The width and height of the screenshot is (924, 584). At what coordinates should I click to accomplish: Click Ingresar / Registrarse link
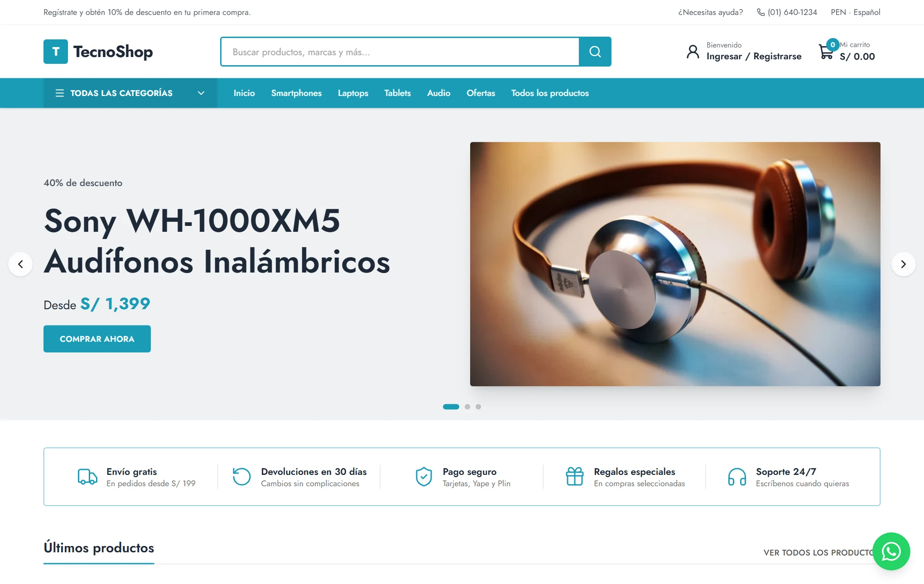pyautogui.click(x=754, y=56)
